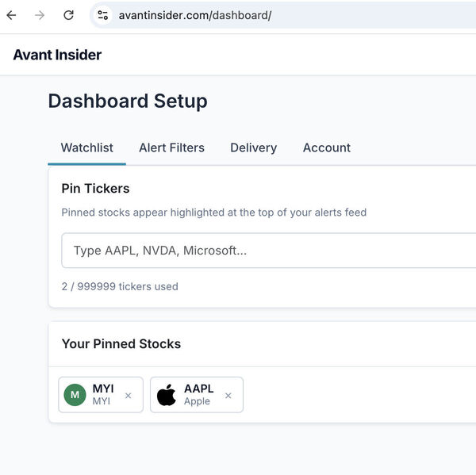
Task: Open site information icon in address bar
Action: point(102,15)
